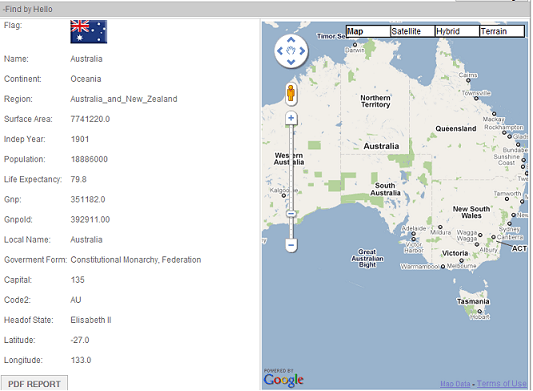Viewport: 533px width, 391px height.
Task: Click the hand icon in pan control
Action: (291, 51)
